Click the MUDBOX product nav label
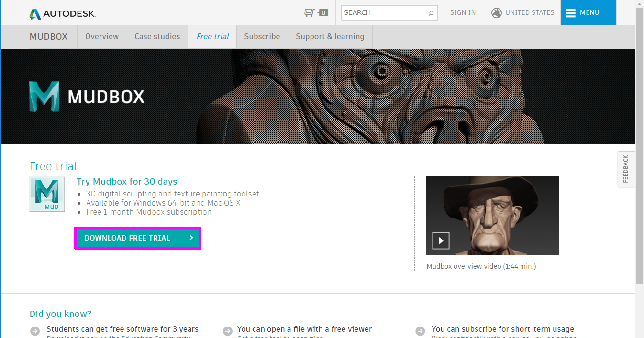The width and height of the screenshot is (644, 338). pyautogui.click(x=49, y=37)
